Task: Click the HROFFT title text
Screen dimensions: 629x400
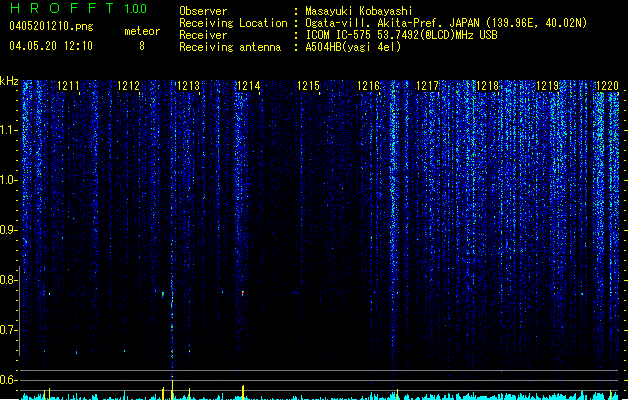Action: pos(62,8)
